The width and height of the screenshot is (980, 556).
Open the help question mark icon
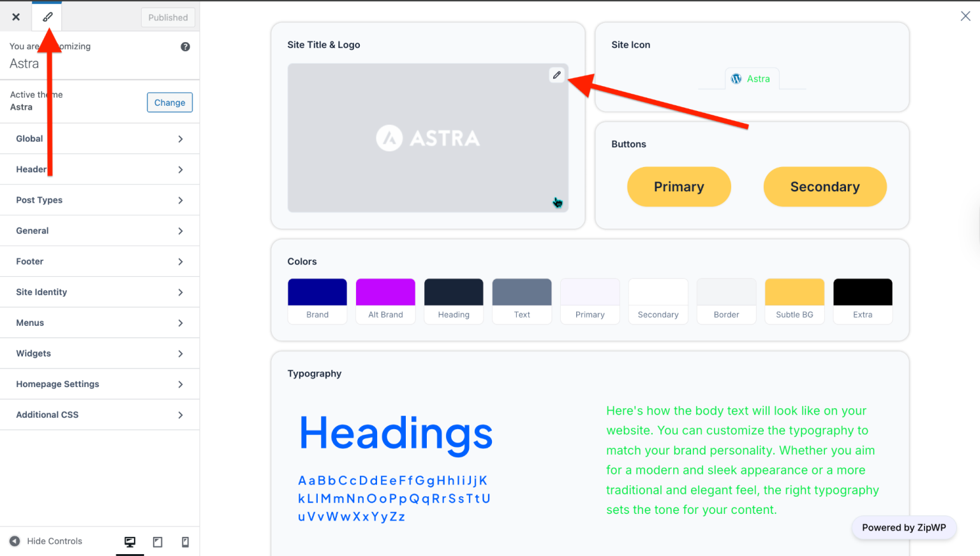coord(185,46)
